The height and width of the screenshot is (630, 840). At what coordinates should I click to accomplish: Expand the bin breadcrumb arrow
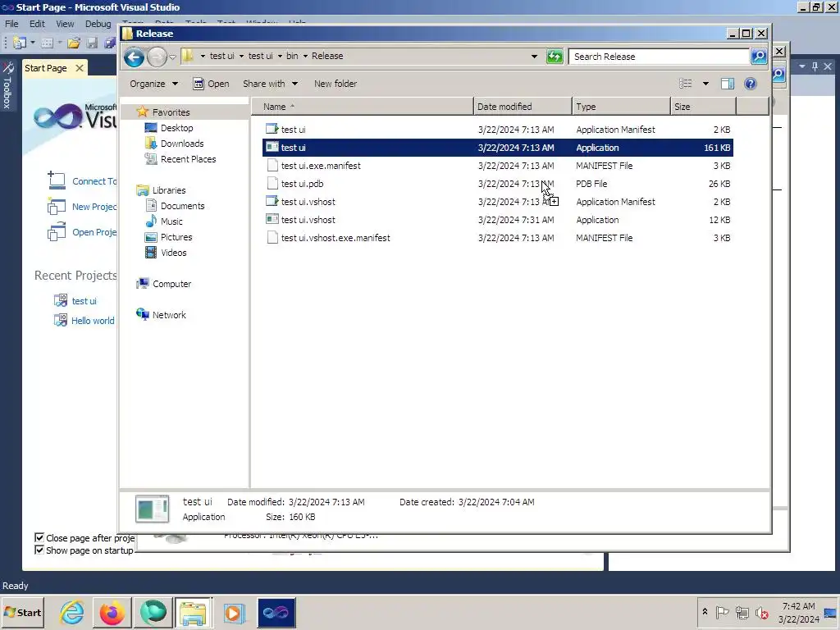[305, 57]
